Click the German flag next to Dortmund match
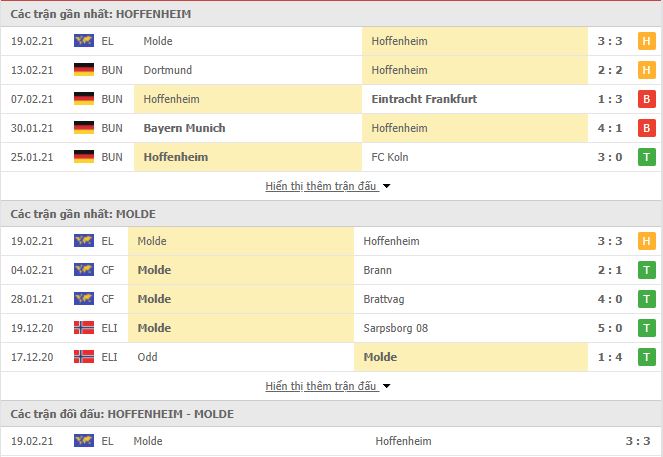 84,70
